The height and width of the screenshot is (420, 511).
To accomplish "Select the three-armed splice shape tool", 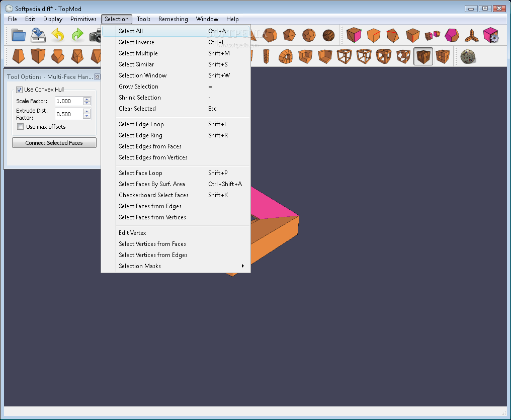I will [x=472, y=36].
